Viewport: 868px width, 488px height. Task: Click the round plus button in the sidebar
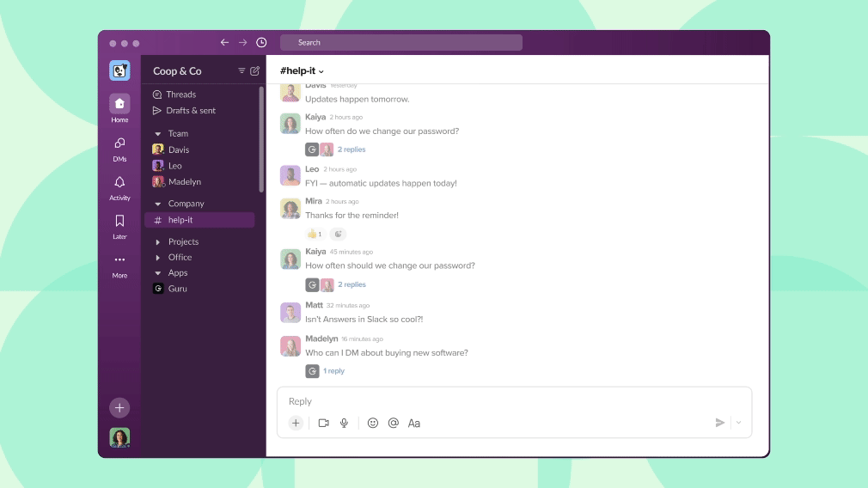119,408
